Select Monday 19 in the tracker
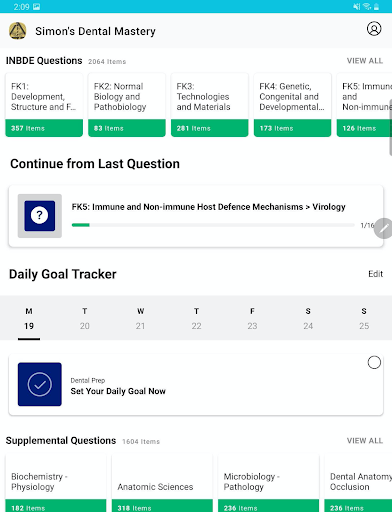Image resolution: width=392 pixels, height=512 pixels. [29, 318]
